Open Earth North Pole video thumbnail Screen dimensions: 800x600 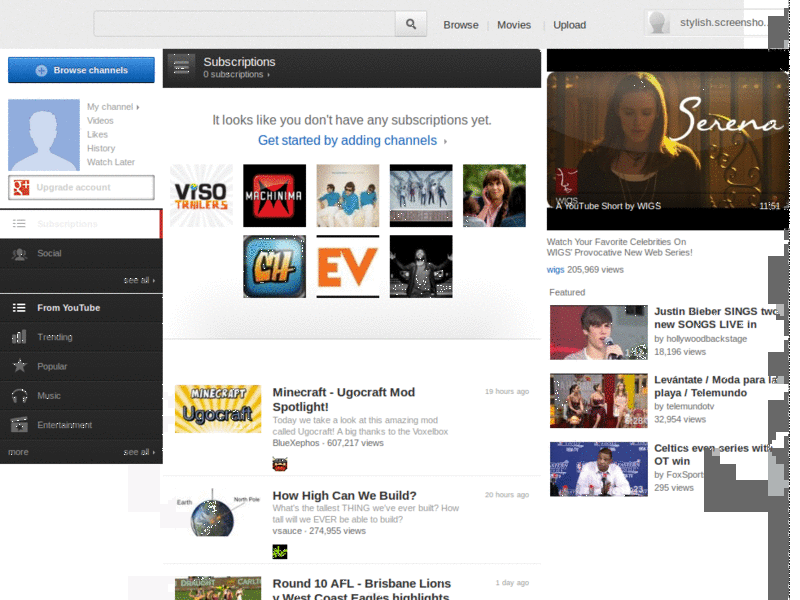tap(218, 513)
